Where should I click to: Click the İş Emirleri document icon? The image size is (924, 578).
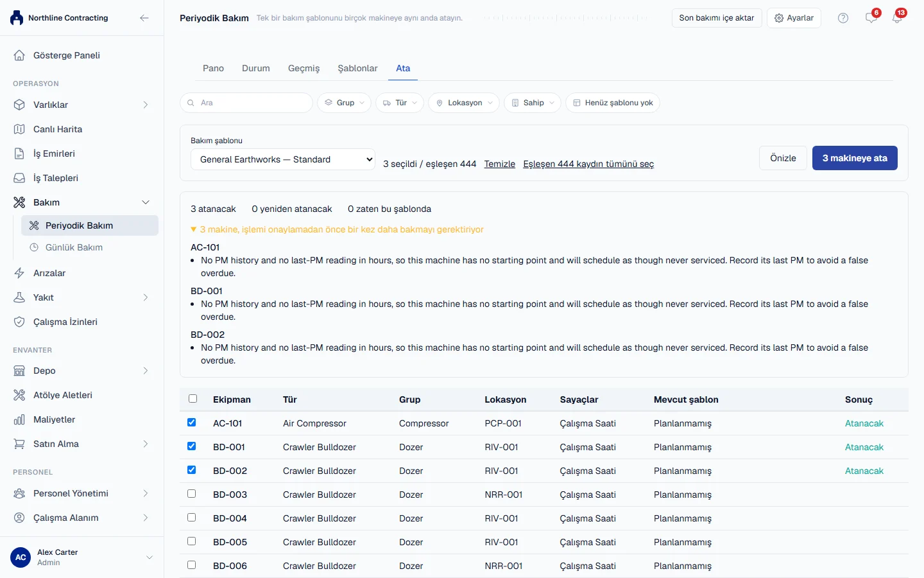click(x=19, y=153)
